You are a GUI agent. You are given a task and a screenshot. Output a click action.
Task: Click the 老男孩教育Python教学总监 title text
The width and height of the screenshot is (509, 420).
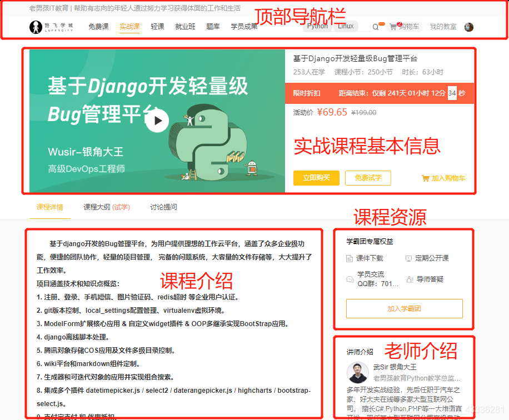click(417, 378)
